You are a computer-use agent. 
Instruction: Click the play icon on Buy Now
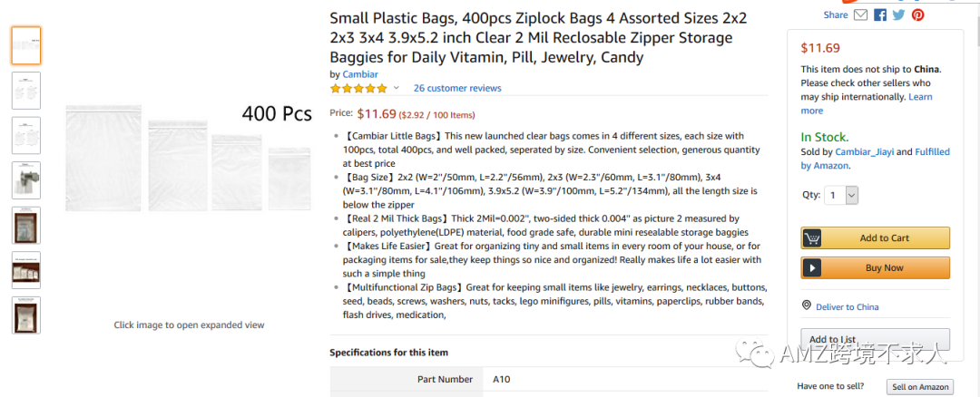click(x=812, y=268)
